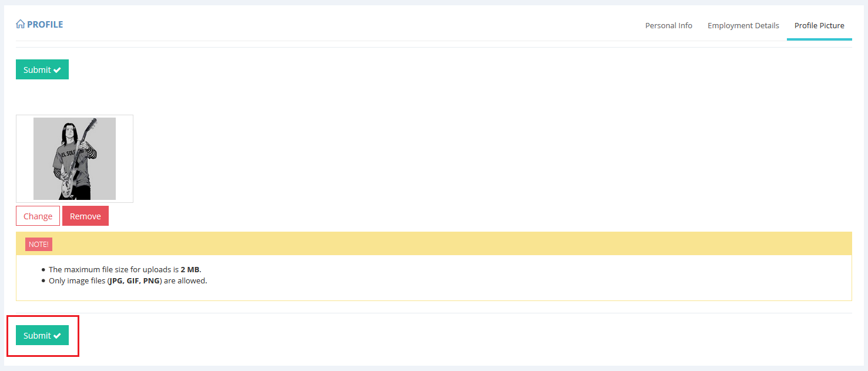Click Change to replace the picture
The image size is (868, 371).
tap(38, 216)
